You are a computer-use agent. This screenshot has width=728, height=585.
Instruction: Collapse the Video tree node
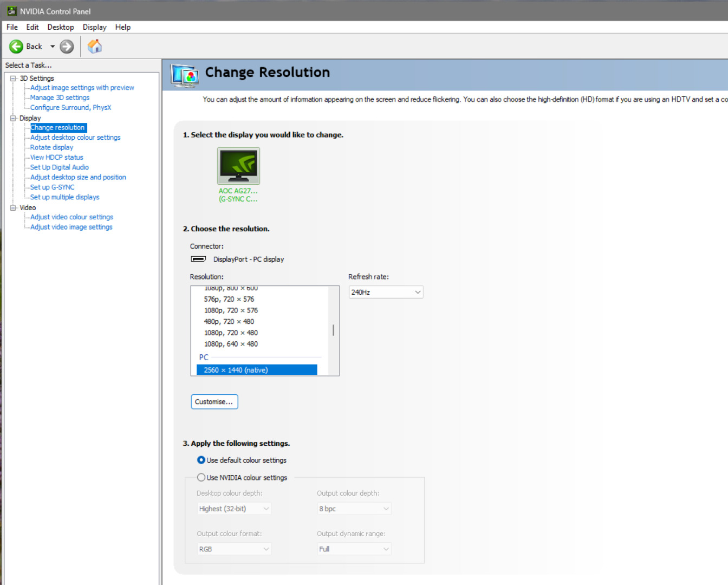click(x=13, y=207)
